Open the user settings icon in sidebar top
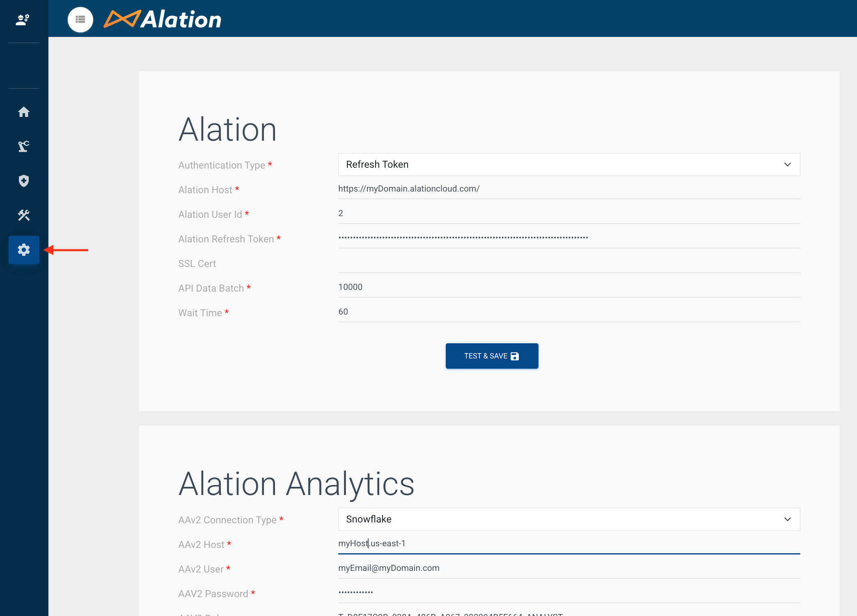The width and height of the screenshot is (857, 616). click(23, 19)
